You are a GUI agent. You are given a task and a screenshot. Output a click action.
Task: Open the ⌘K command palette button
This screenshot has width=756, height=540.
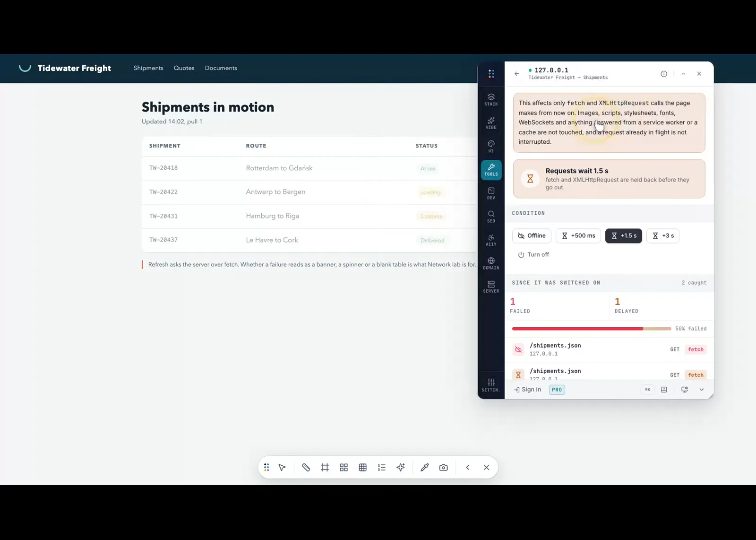[647, 390]
